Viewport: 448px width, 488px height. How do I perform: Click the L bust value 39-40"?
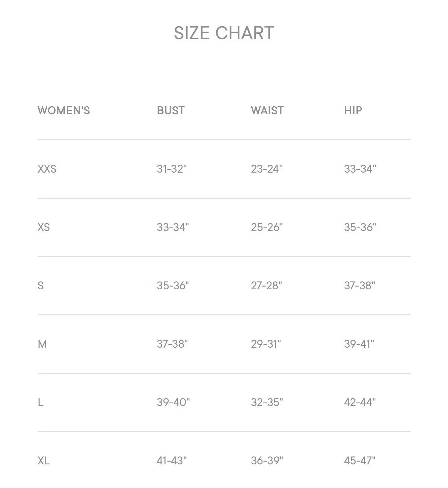173,402
